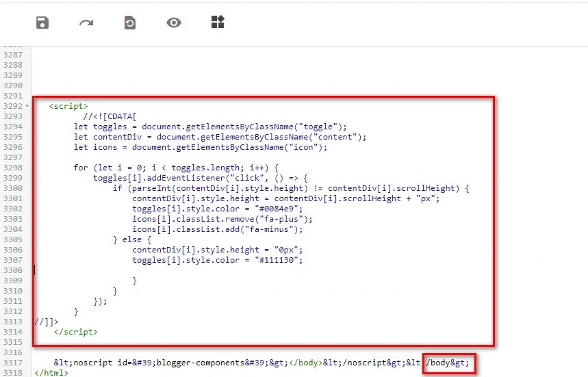The image size is (588, 377).
Task: Click line number 3287 in gutter
Action: pos(13,55)
